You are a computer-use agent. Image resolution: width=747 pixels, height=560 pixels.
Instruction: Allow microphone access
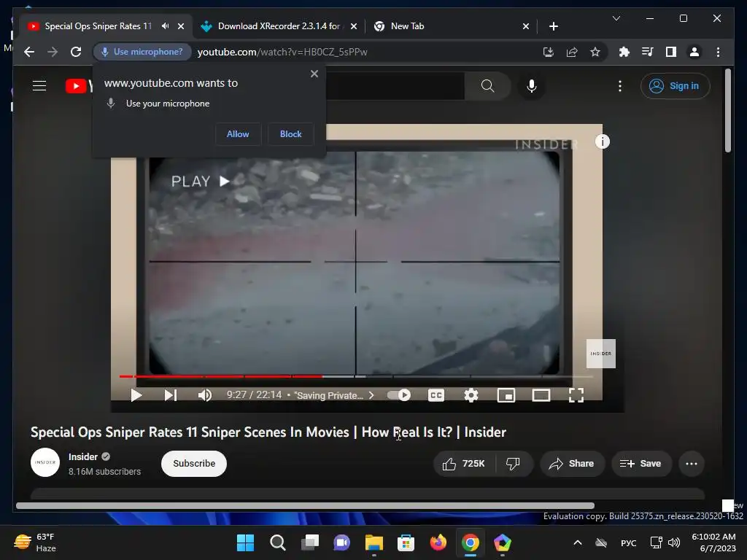(238, 134)
